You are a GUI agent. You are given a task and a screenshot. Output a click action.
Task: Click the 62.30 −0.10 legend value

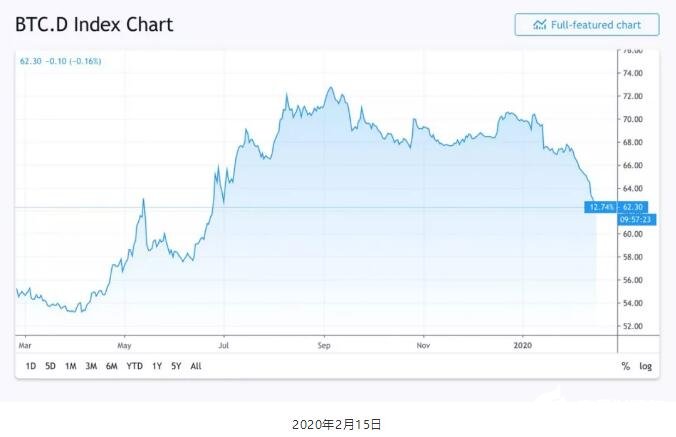(60, 61)
